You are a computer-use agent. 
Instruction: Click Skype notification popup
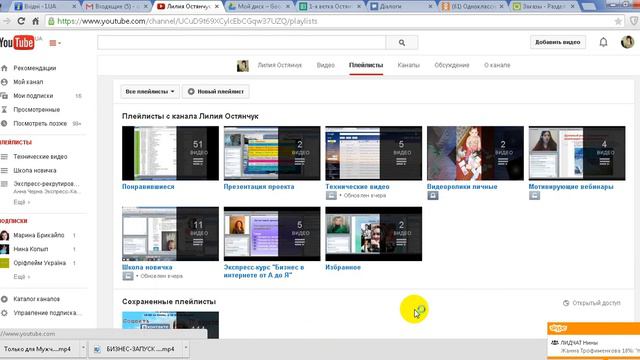click(593, 341)
